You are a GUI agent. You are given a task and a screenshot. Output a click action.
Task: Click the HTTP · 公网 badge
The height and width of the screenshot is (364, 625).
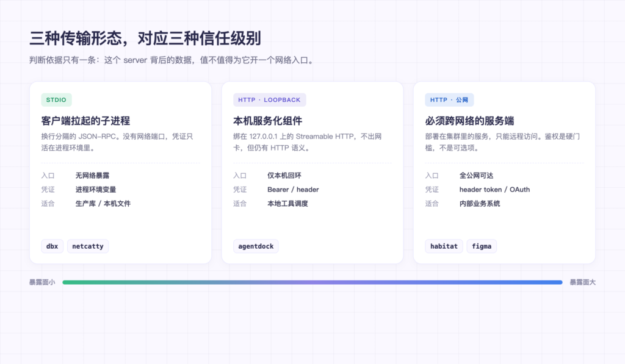click(449, 100)
